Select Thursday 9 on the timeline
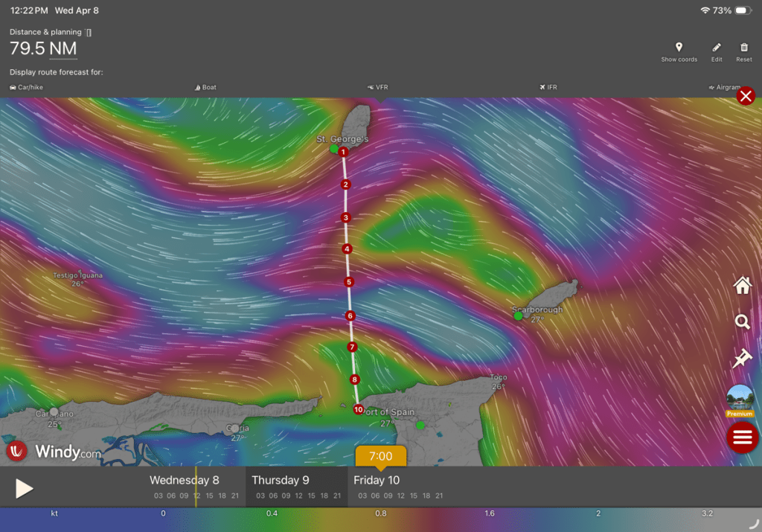 click(x=281, y=481)
